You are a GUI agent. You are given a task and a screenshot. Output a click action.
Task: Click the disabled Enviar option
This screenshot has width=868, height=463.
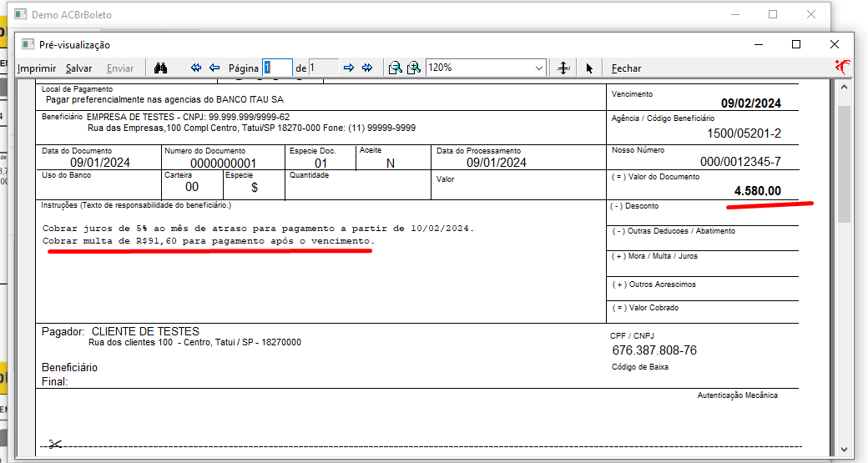click(120, 68)
